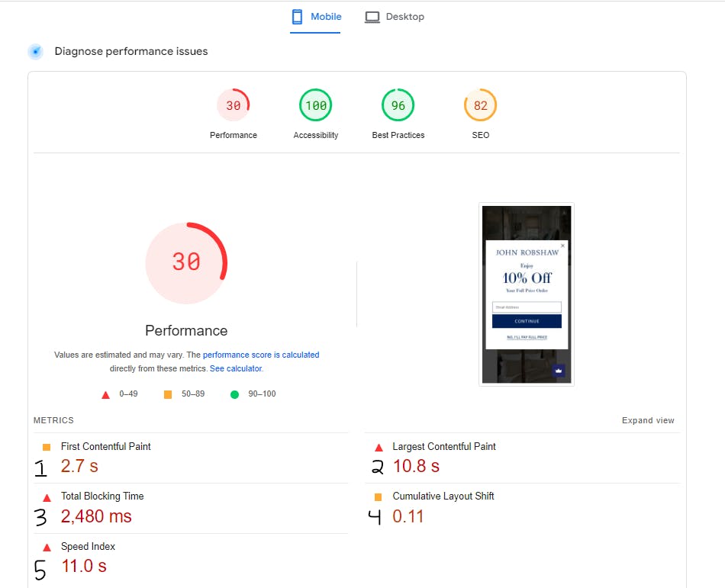
Task: Click the mobile phone icon
Action: coord(297,17)
